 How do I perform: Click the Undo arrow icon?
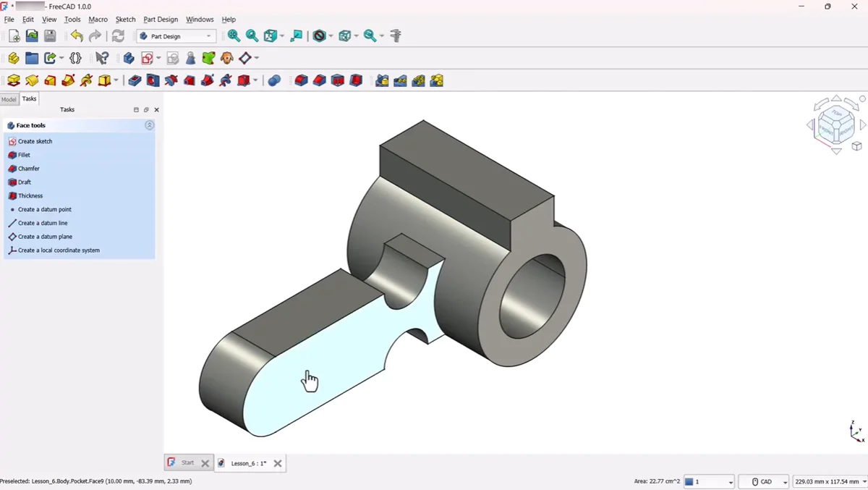click(x=77, y=35)
